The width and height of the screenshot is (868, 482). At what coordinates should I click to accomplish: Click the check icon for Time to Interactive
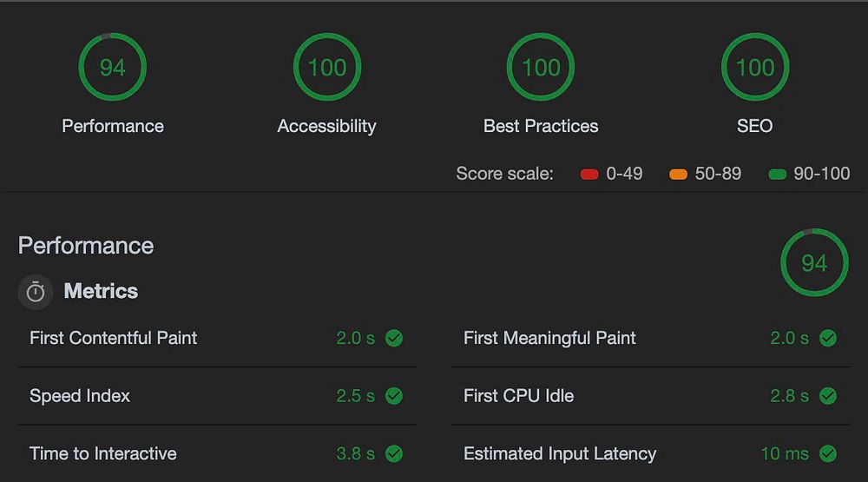tap(394, 453)
